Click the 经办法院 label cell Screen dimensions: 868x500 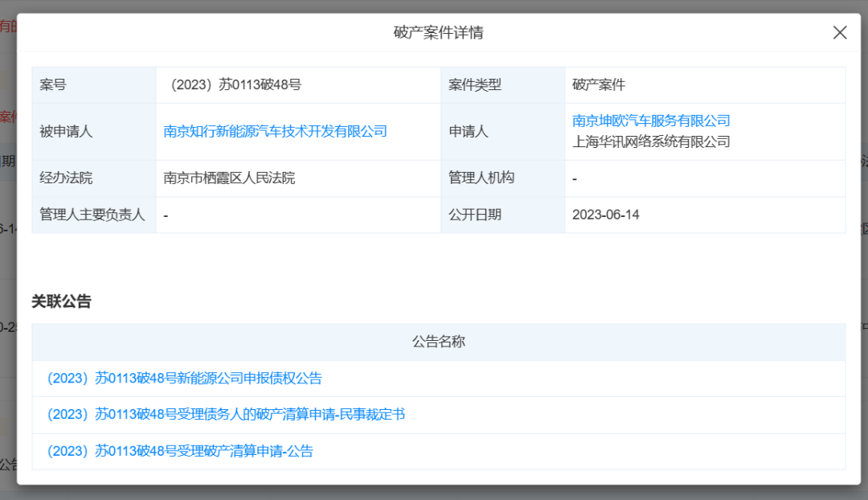94,178
